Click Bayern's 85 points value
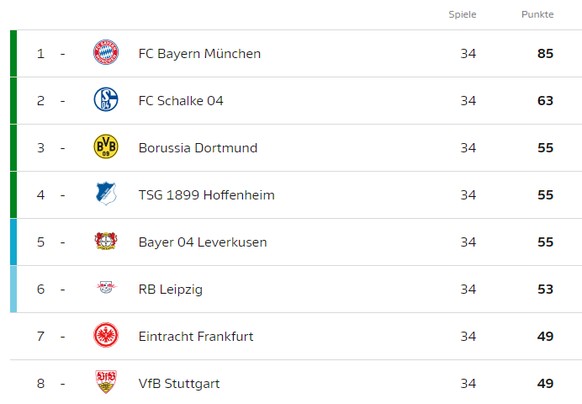 click(x=545, y=53)
